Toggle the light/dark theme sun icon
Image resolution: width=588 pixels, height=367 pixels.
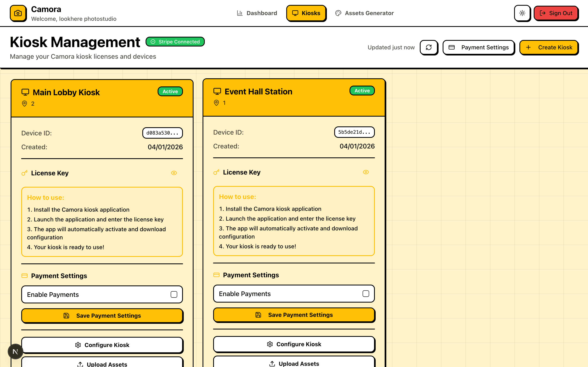click(x=522, y=13)
